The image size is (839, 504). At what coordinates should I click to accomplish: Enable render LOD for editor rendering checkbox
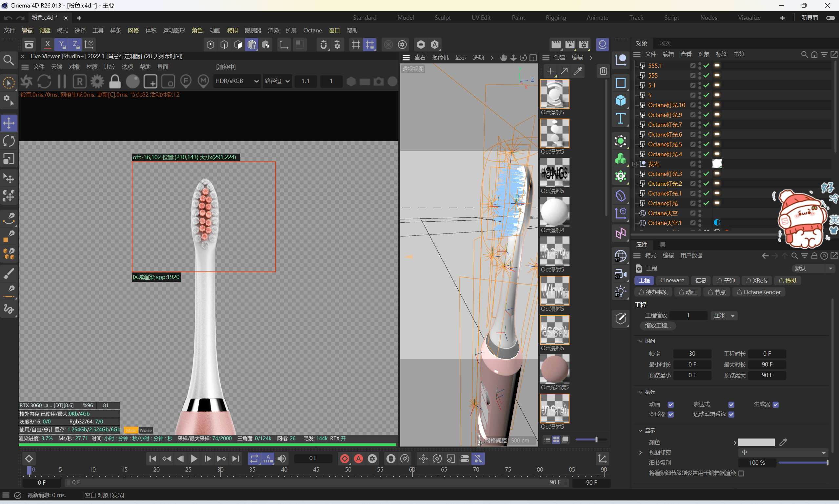point(741,473)
